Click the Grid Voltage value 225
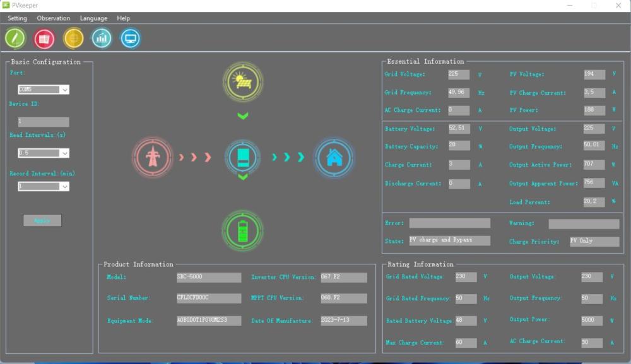The height and width of the screenshot is (364, 631). pos(459,74)
